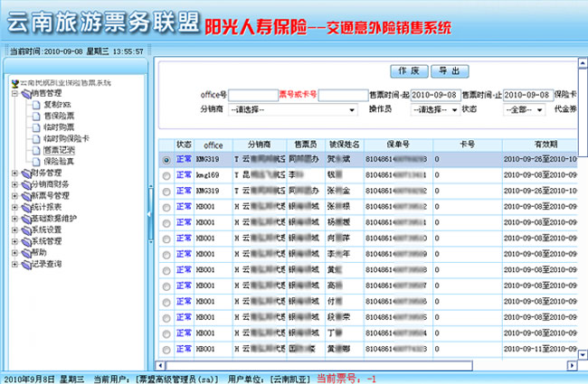Click the 作废 button
Viewport: 588px width, 384px height.
409,71
